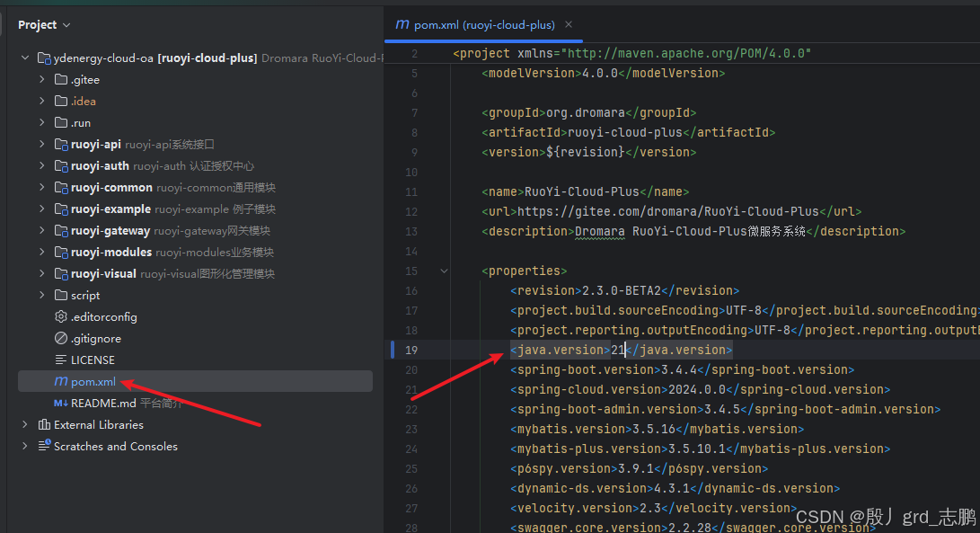Image resolution: width=980 pixels, height=533 pixels.
Task: Click the gitee.com URL on line 12
Action: point(667,211)
